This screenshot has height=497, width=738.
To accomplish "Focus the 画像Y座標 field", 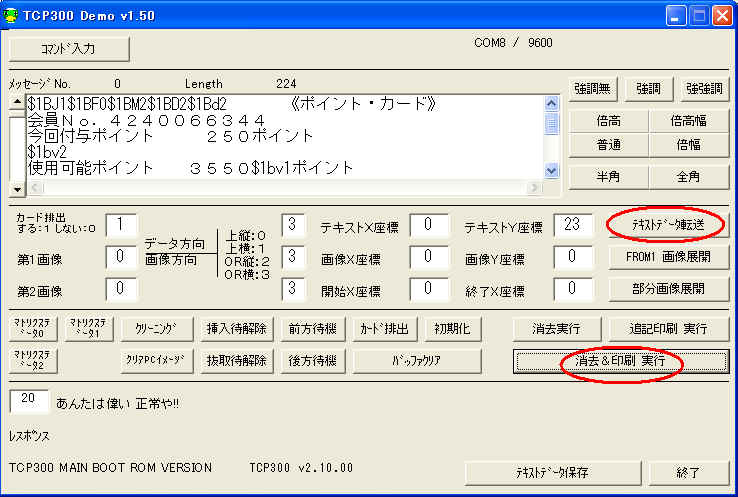I will pos(572,257).
